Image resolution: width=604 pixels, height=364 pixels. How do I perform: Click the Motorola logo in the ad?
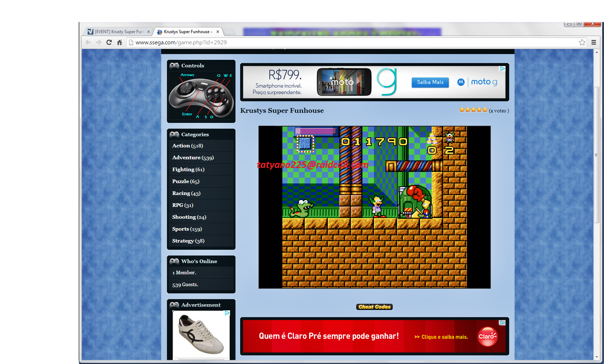click(x=461, y=82)
